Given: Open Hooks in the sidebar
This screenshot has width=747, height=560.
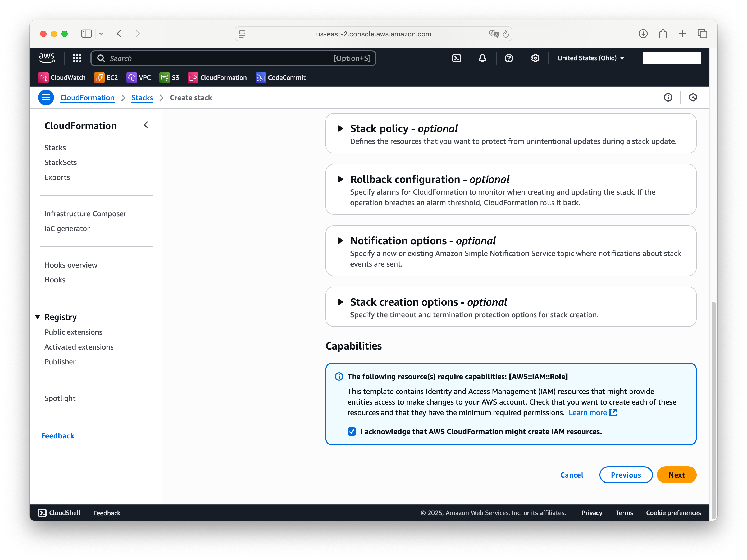Looking at the screenshot, I should [x=55, y=280].
